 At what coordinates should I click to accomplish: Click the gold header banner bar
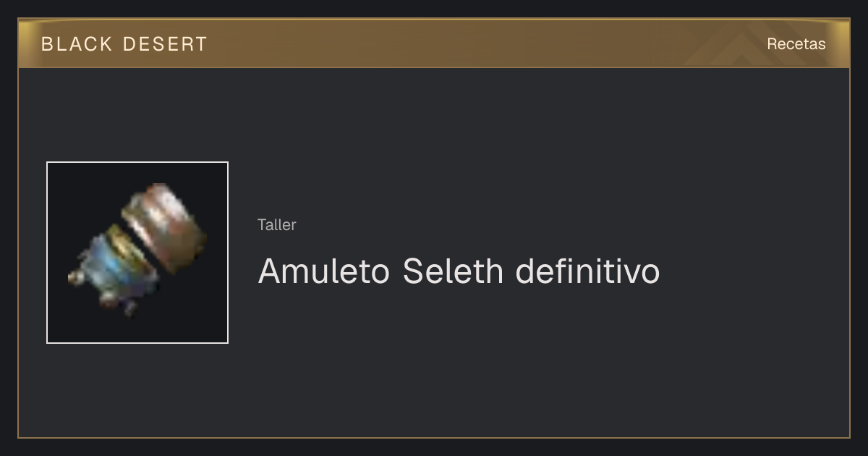click(434, 43)
